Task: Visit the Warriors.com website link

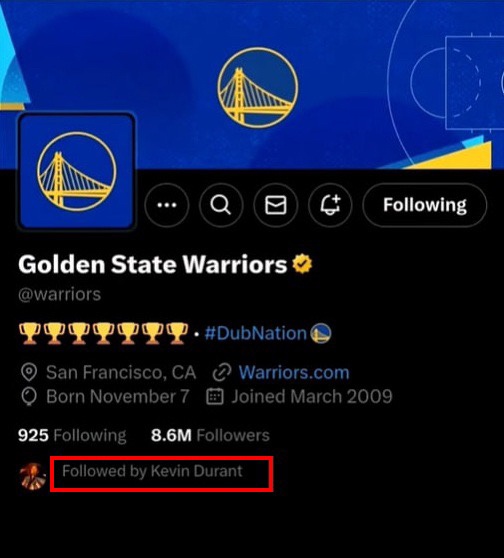Action: coord(294,373)
